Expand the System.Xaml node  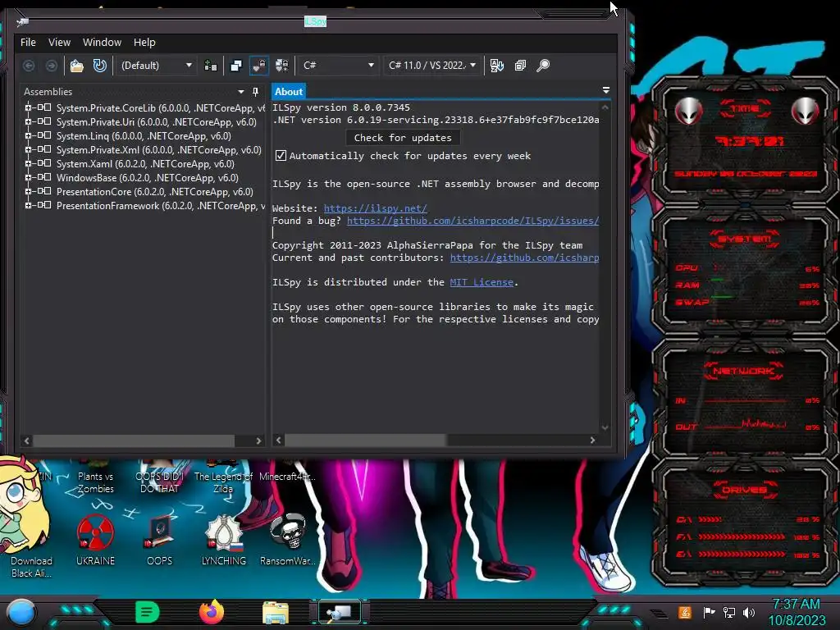tap(28, 163)
